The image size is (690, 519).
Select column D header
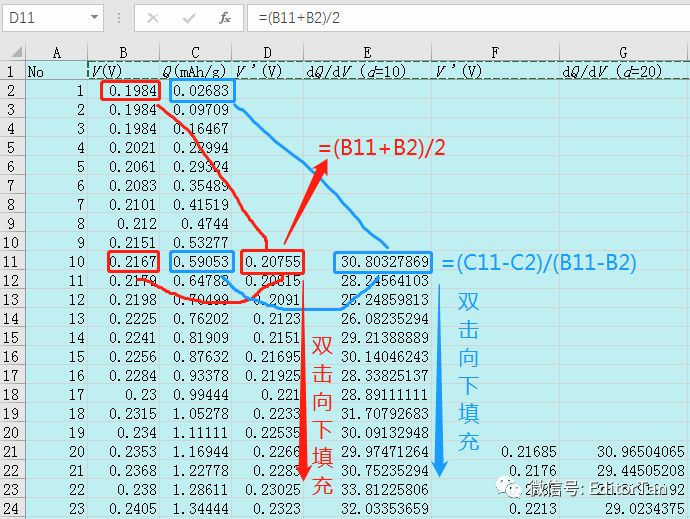click(268, 52)
